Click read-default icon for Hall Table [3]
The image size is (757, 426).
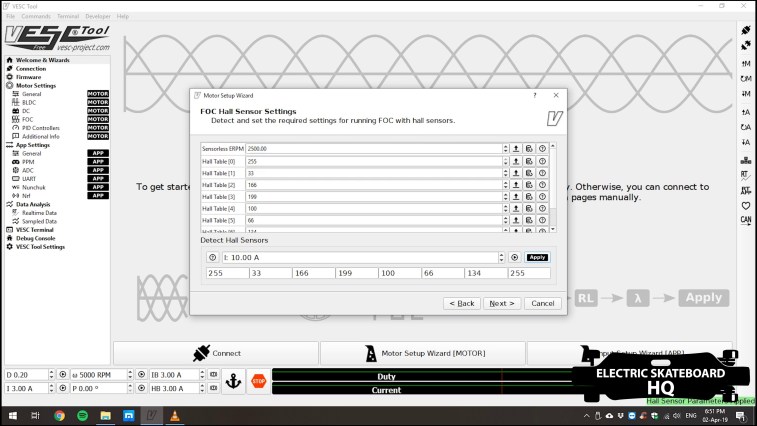pyautogui.click(x=529, y=197)
